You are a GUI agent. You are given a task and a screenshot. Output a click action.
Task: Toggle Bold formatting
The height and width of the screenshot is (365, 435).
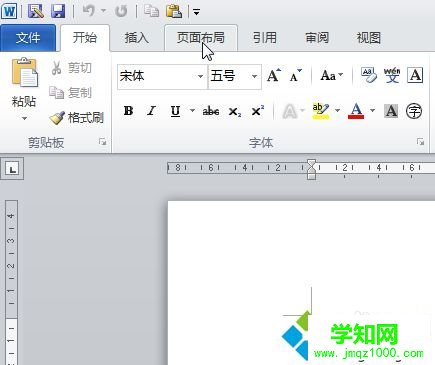pyautogui.click(x=128, y=111)
